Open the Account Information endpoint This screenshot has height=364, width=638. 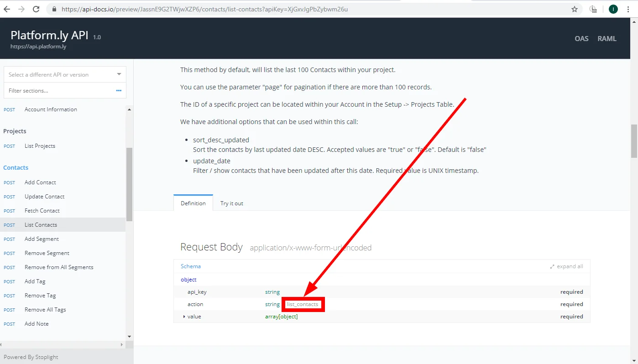click(51, 109)
